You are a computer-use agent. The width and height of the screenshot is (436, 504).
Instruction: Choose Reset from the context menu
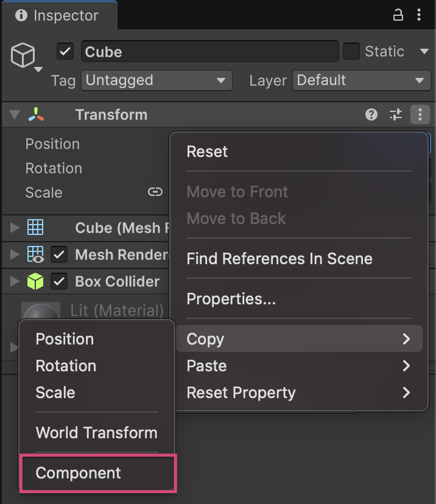pos(207,152)
